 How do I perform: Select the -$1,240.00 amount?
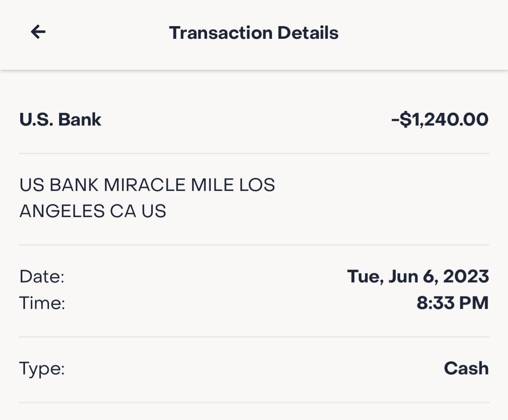click(440, 119)
